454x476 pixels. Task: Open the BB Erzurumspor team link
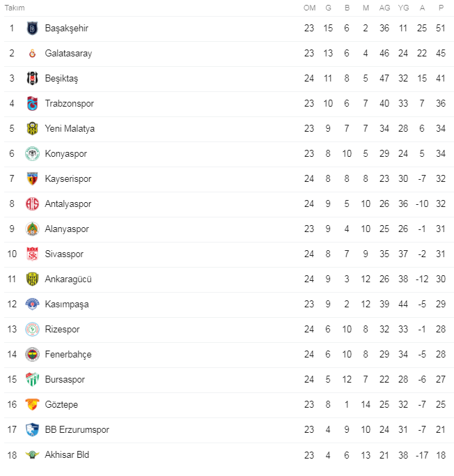tap(77, 430)
